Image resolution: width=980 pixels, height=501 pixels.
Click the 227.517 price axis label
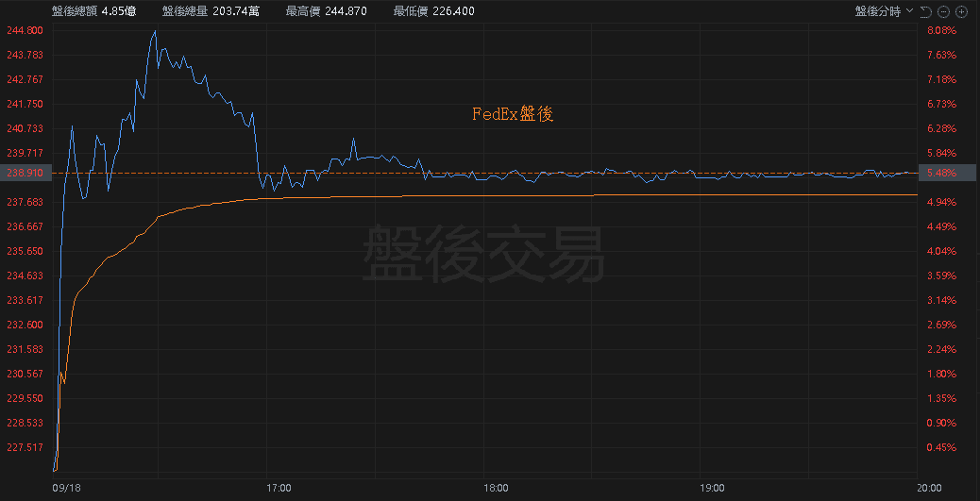point(24,447)
